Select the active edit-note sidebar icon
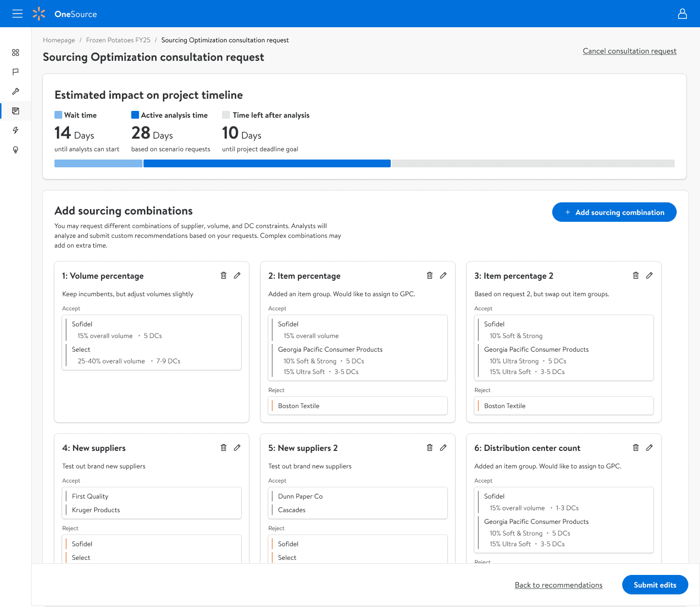Viewport: 700px width, 608px height. 16,111
